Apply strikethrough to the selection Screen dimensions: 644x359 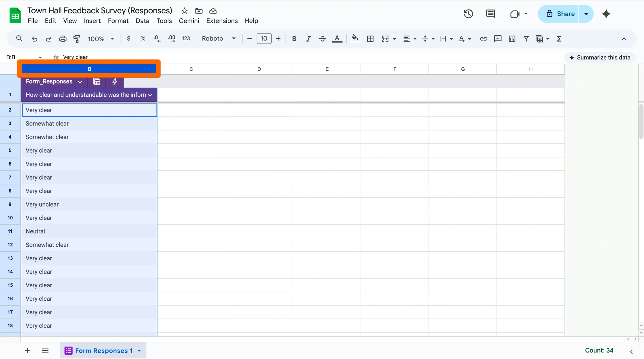click(322, 38)
